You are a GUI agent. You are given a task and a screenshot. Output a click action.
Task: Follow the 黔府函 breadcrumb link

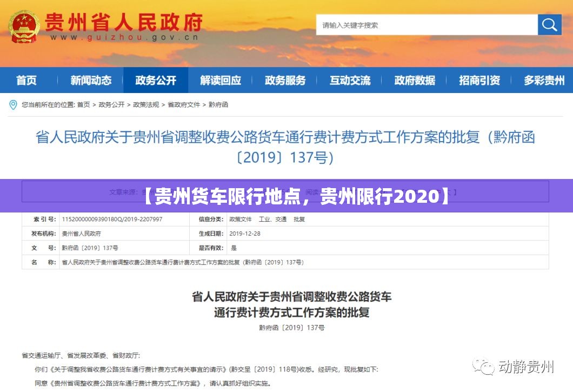point(218,104)
